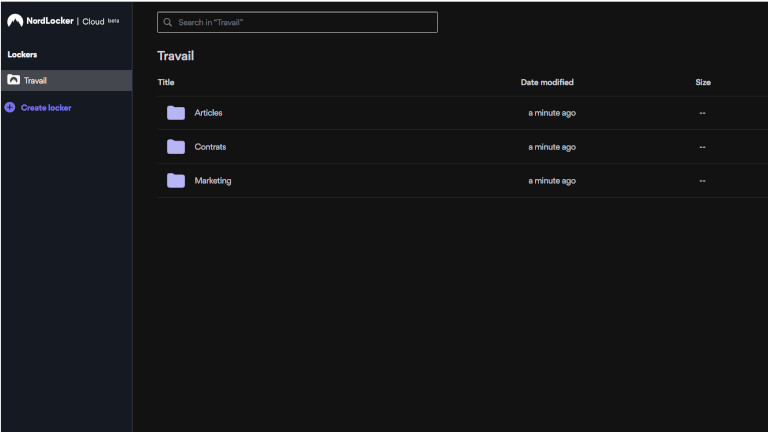The height and width of the screenshot is (432, 768).
Task: Click the plus icon beside Create locker
Action: [x=10, y=107]
